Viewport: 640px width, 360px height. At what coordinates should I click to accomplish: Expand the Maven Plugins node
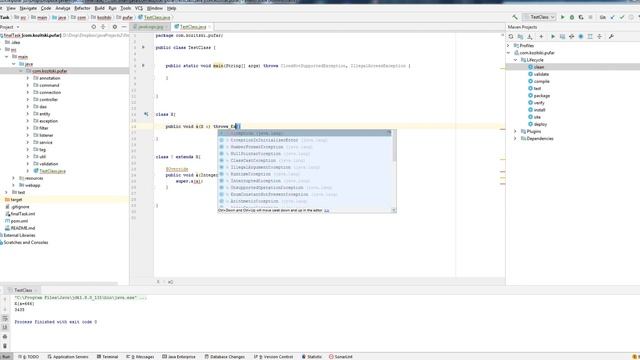coord(516,131)
